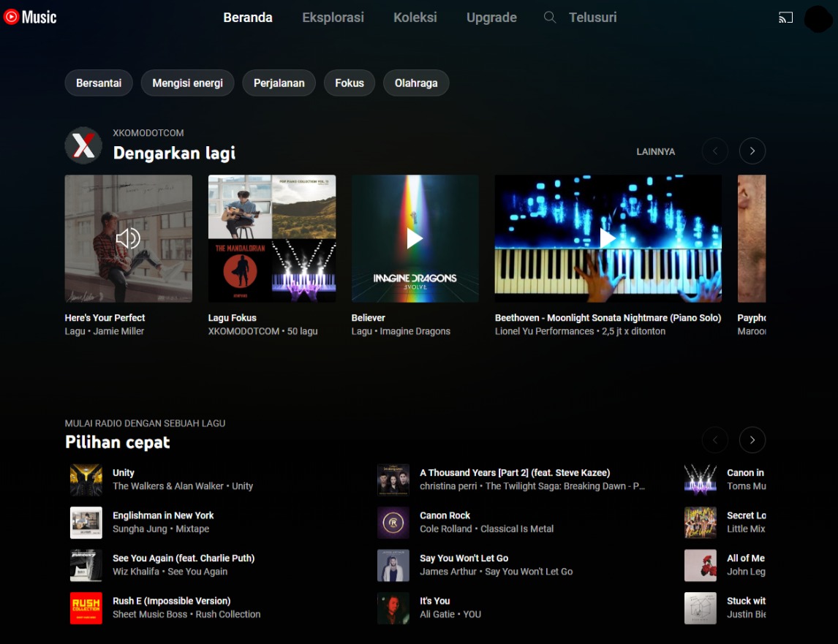Open the Imagine Dragons artist link

pyautogui.click(x=415, y=331)
